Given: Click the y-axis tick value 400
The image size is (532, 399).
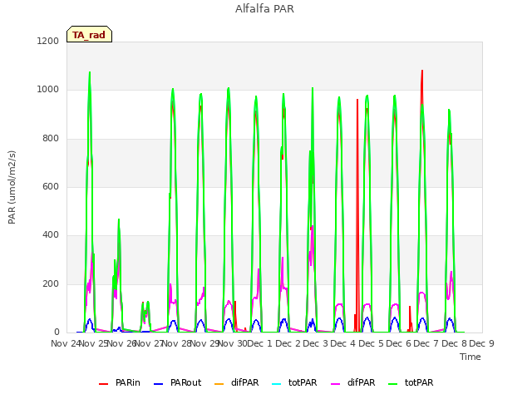Looking at the screenshot, I should point(51,235).
